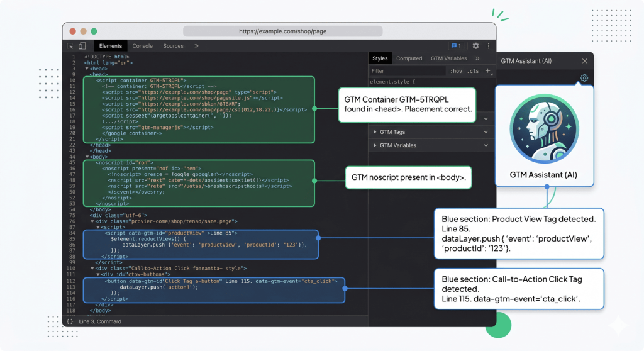Toggle the :hov element state
Viewport: 644px width, 351px height.
456,71
